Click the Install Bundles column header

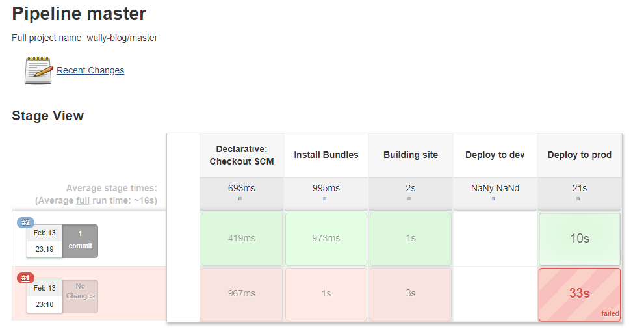point(326,155)
